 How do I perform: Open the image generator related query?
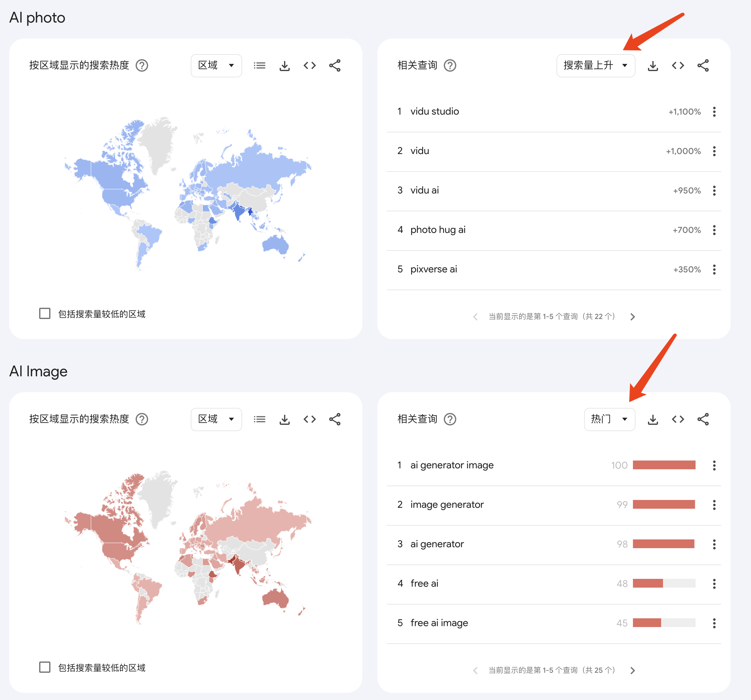tap(447, 505)
